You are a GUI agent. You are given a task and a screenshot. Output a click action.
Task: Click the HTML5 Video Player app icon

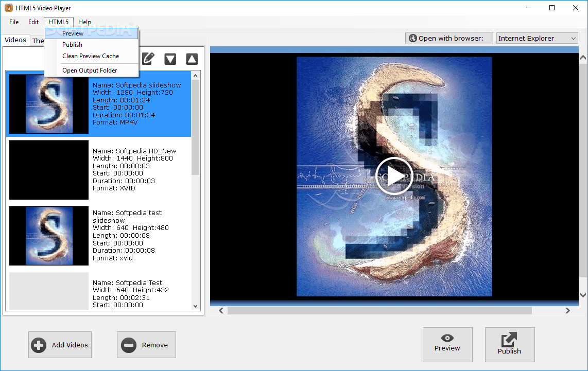coord(8,8)
